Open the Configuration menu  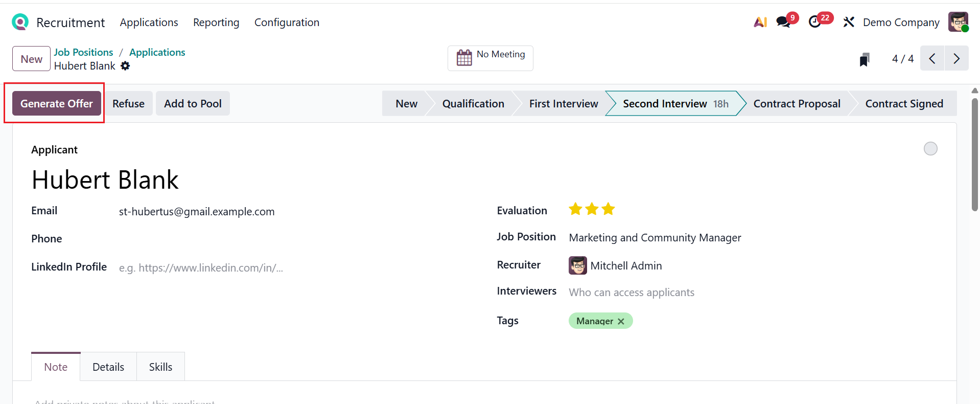coord(287,23)
